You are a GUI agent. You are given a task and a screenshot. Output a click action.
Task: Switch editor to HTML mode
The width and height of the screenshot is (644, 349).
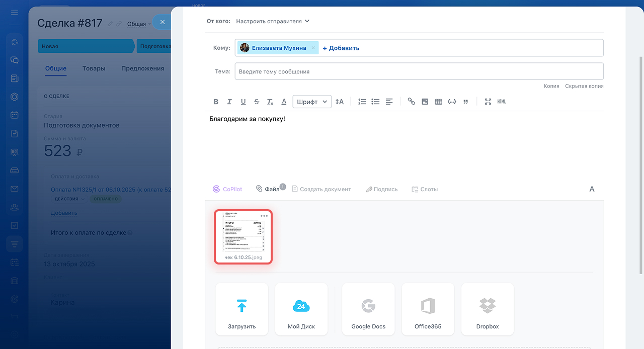point(502,102)
